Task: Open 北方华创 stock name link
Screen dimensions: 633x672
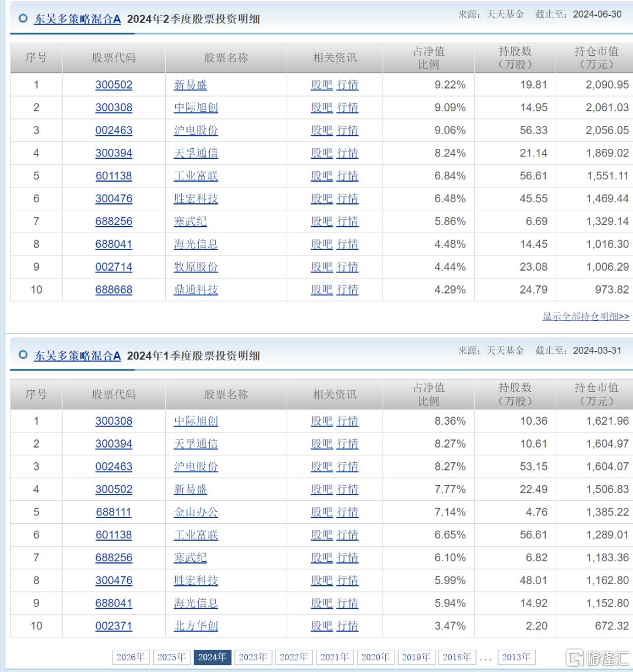Action: 196,626
